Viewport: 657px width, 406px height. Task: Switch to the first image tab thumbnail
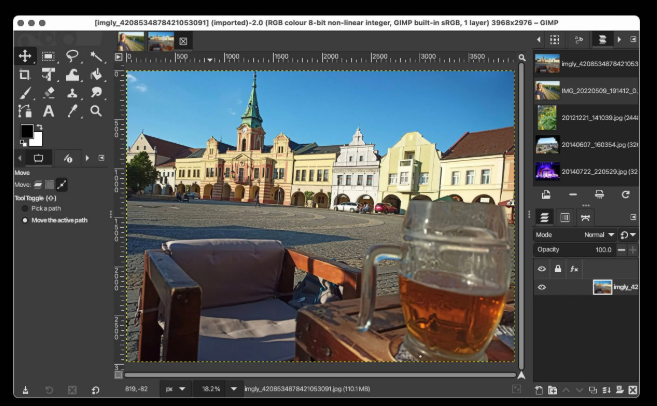(131, 41)
